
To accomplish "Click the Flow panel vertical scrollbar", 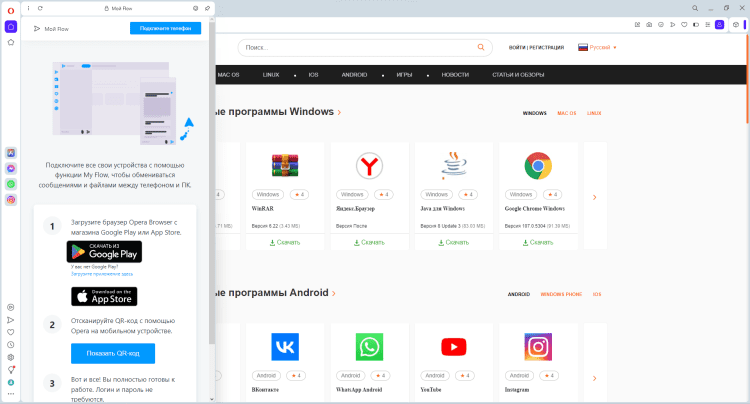I will 212,181.
